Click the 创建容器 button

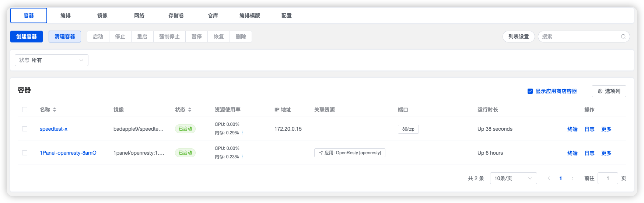27,37
